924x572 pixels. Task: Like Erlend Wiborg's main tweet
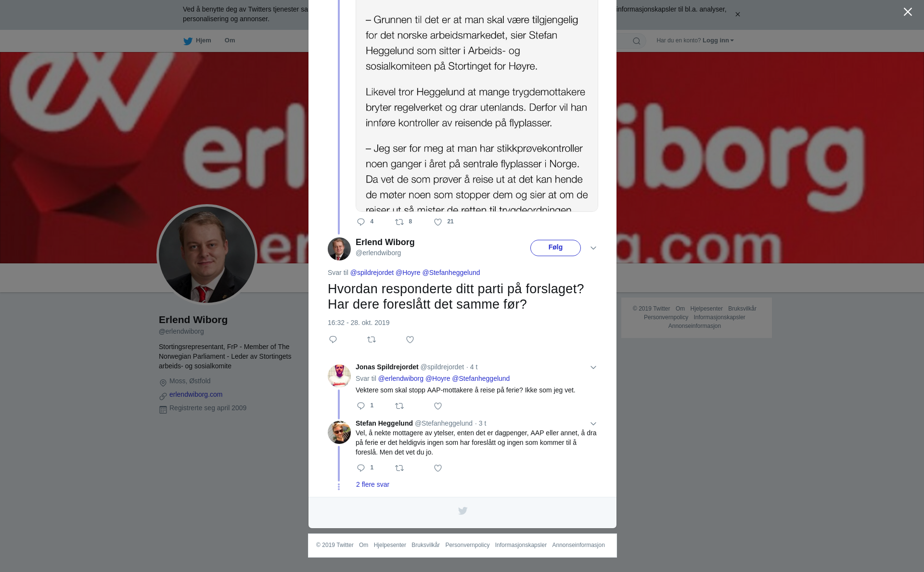[410, 340]
